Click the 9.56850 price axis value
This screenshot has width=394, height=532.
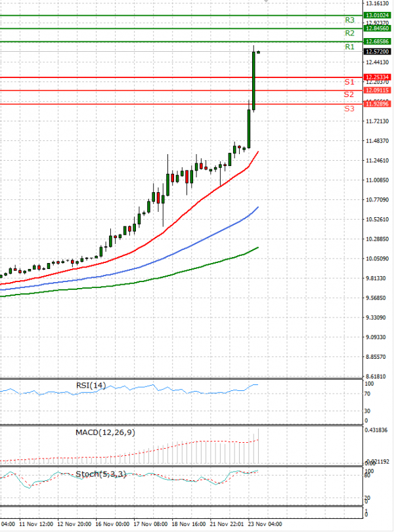click(x=376, y=298)
